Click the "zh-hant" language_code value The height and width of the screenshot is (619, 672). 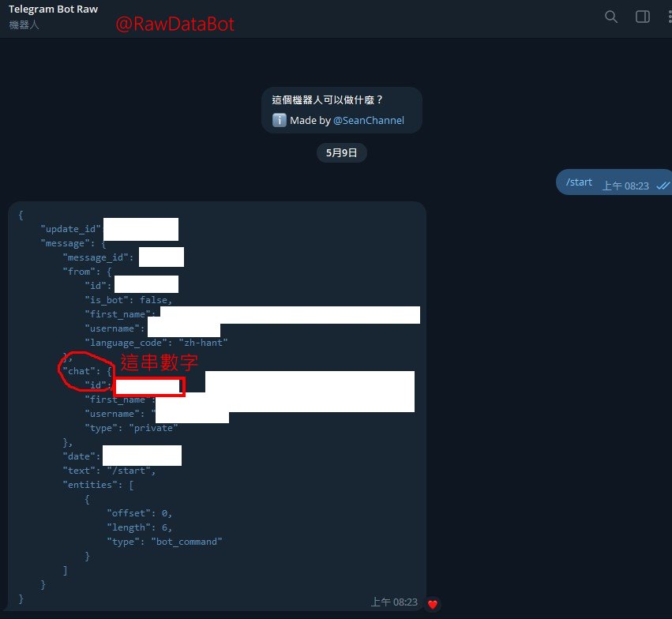click(x=204, y=343)
